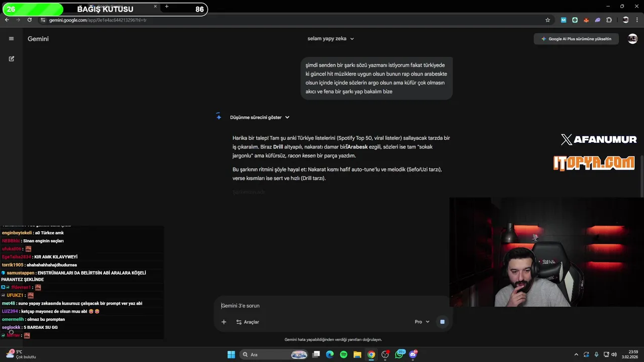Open Task View from the taskbar
644x362 pixels.
[x=316, y=354]
